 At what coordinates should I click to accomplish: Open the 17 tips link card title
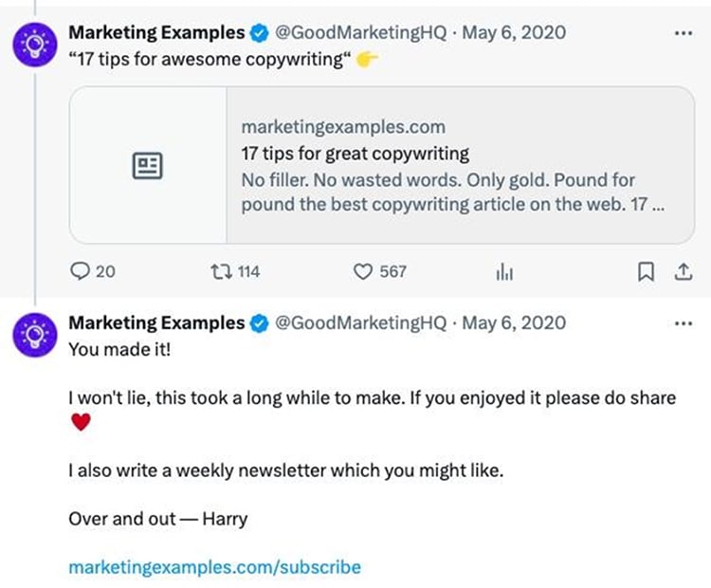355,154
